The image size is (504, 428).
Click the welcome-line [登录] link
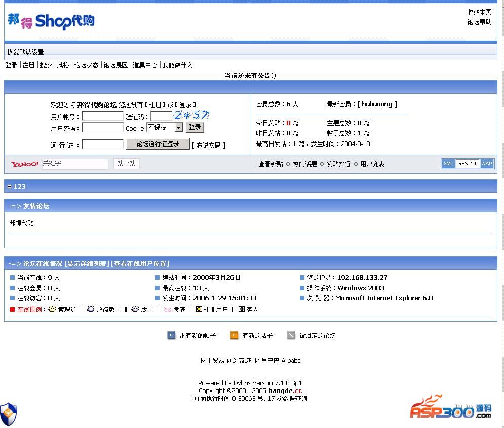tap(185, 104)
